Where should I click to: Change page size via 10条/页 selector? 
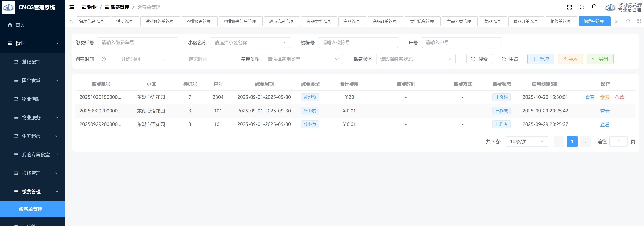click(527, 141)
